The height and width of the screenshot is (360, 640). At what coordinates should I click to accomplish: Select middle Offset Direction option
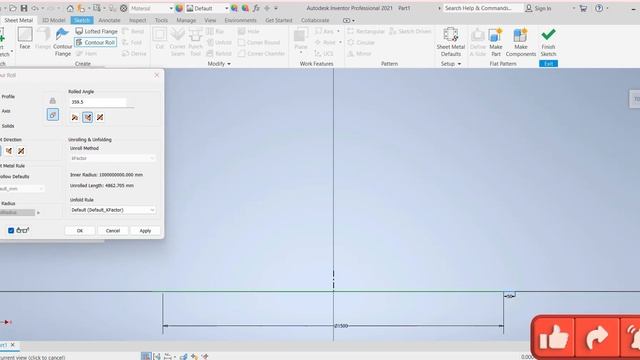click(9, 151)
